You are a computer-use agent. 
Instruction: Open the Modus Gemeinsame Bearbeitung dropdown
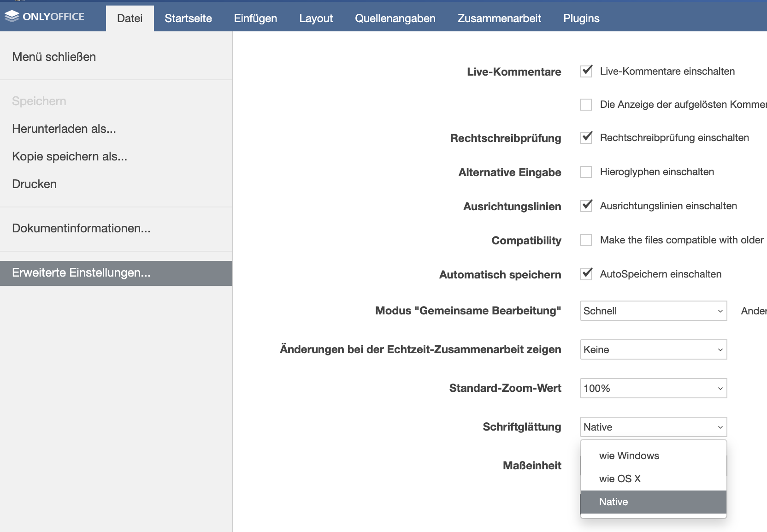coord(653,311)
